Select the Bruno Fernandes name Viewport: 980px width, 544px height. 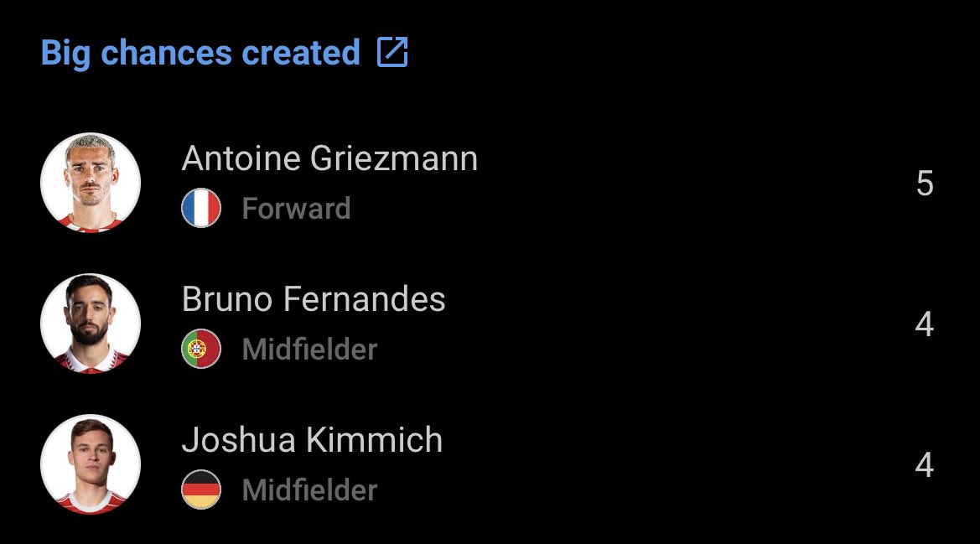[314, 299]
